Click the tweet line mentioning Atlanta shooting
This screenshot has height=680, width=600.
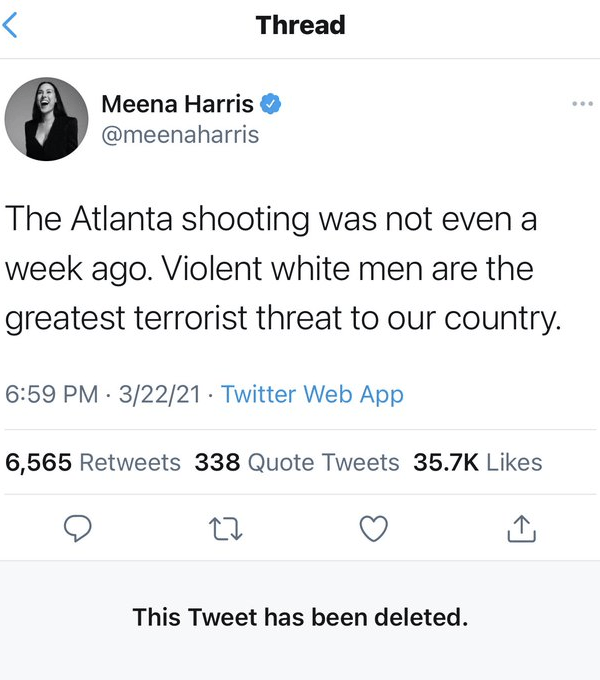point(271,220)
